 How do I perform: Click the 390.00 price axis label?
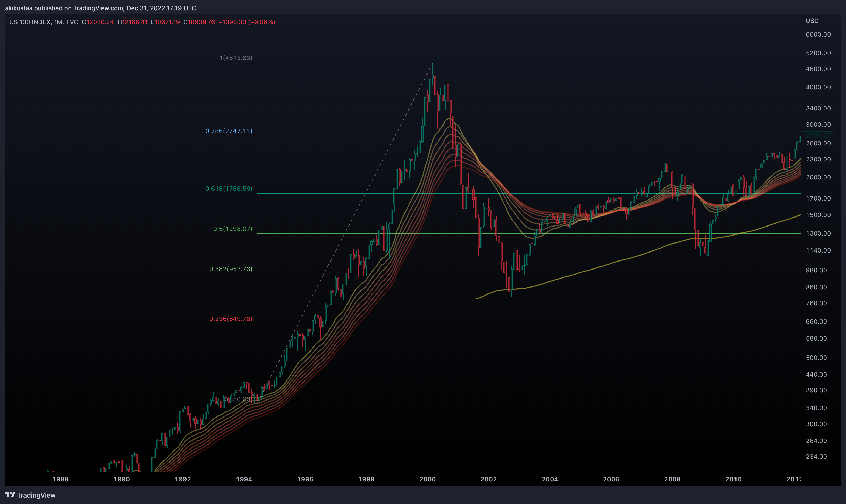coord(816,390)
